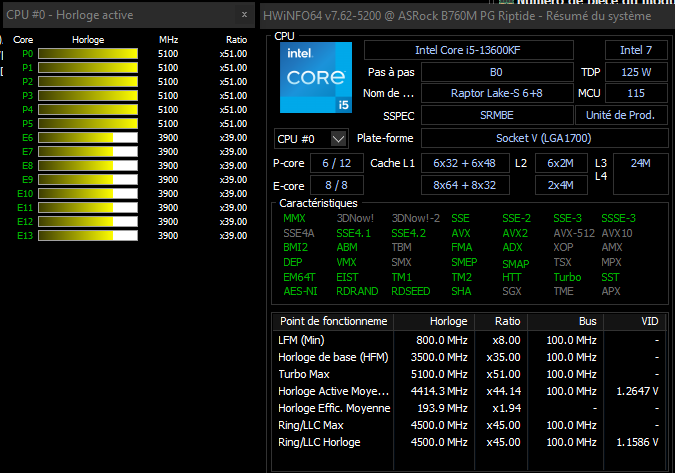Screen dimensions: 675x473
Task: Select the Intel Core i5-13600KF name field
Action: coord(468,50)
